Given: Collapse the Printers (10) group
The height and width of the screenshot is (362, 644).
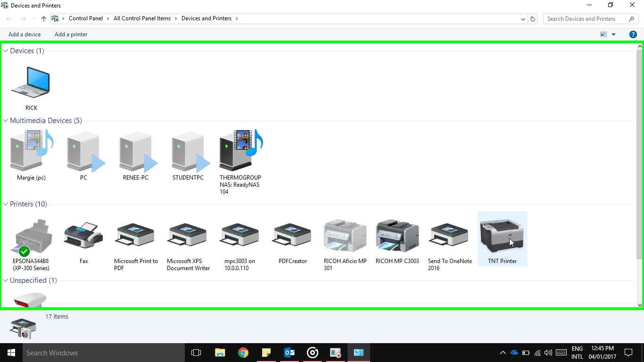Looking at the screenshot, I should click(x=6, y=204).
